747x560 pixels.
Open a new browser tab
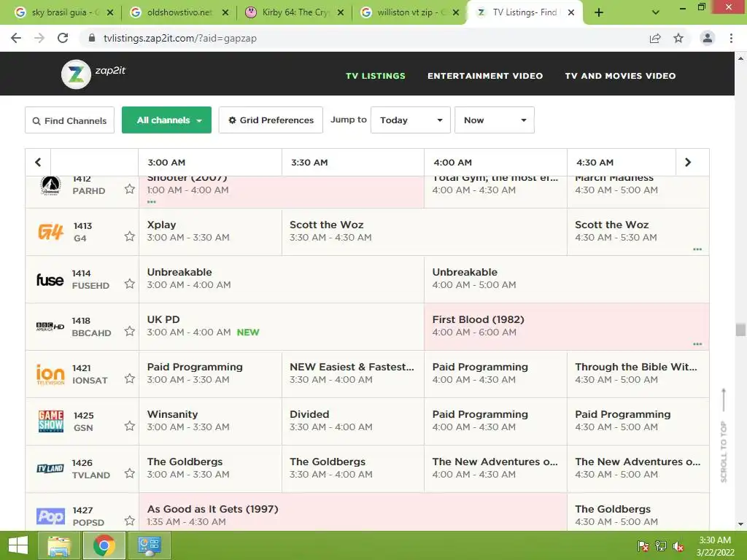(599, 12)
